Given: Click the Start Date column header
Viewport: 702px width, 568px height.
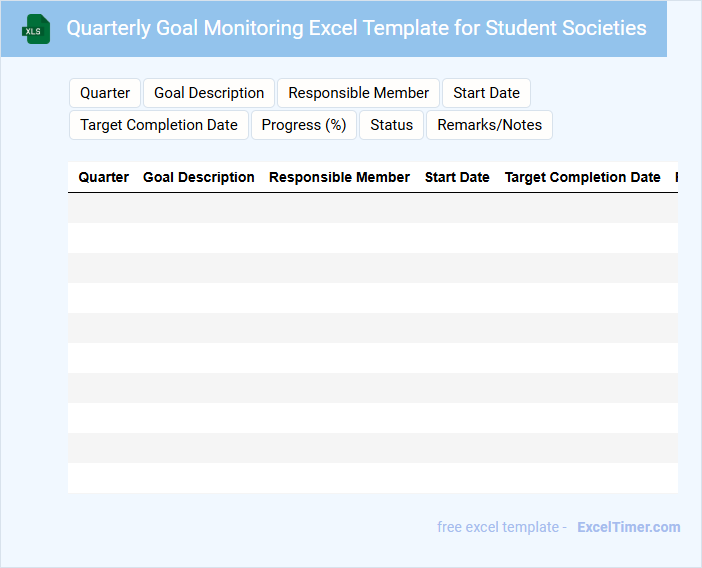Looking at the screenshot, I should [x=457, y=177].
